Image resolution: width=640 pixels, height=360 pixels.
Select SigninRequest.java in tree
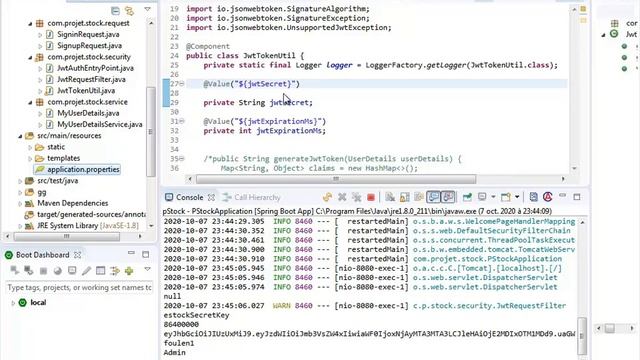(x=88, y=35)
